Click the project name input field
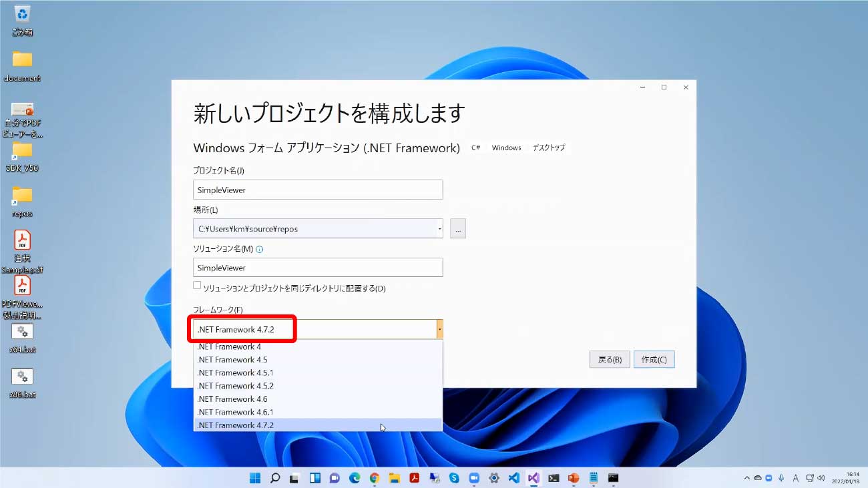Image resolution: width=868 pixels, height=488 pixels. (318, 190)
